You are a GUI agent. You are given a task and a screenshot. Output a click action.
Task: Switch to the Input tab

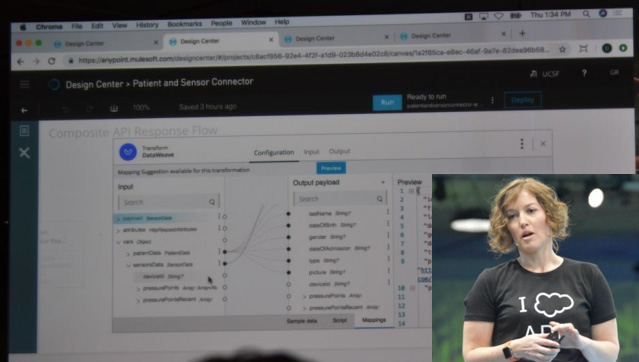[x=311, y=152]
